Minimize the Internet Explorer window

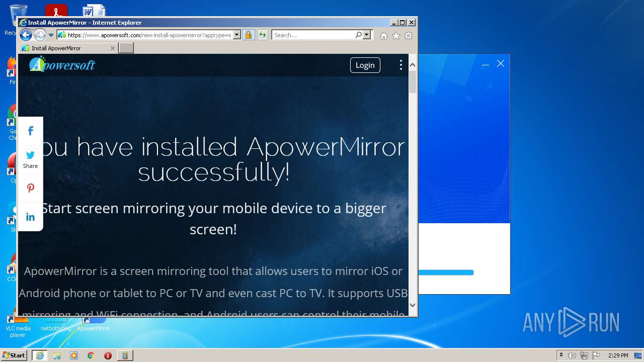[393, 23]
